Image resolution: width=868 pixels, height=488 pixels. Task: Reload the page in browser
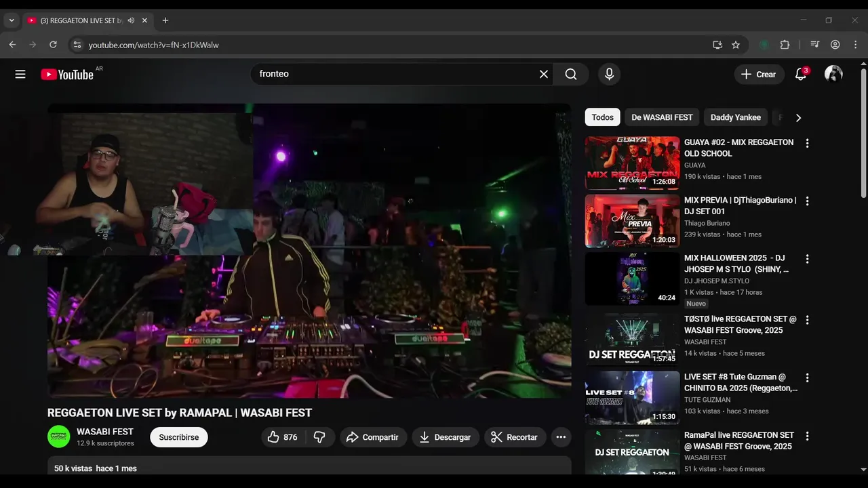tap(53, 45)
